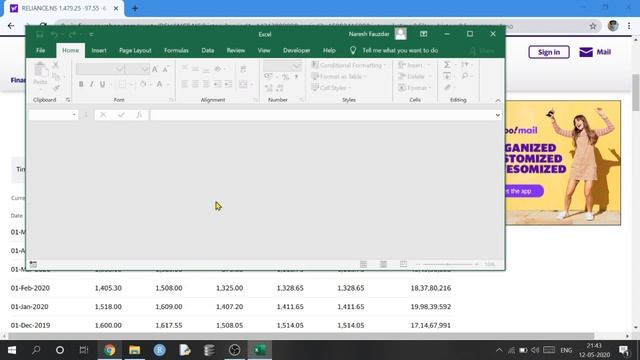Open Chrome from the Windows taskbar

109,350
